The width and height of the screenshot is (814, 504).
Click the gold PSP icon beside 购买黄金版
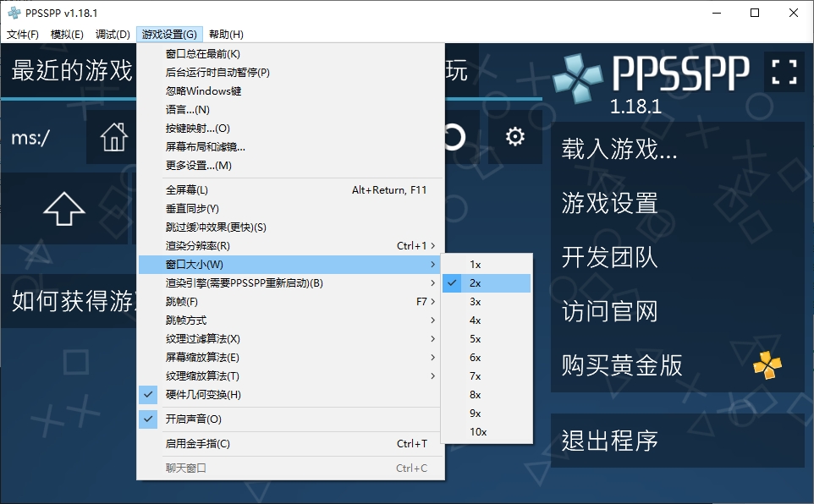(767, 365)
